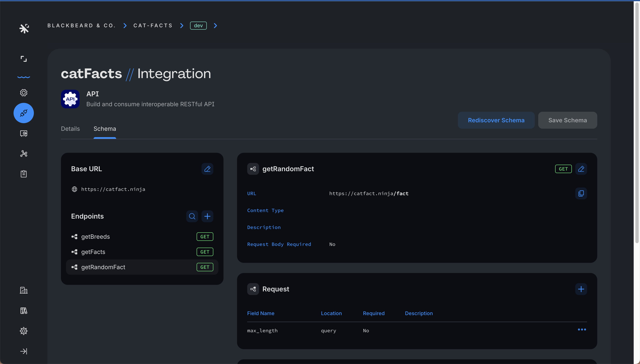Click the Required column header
The height and width of the screenshot is (364, 640).
pyautogui.click(x=374, y=313)
